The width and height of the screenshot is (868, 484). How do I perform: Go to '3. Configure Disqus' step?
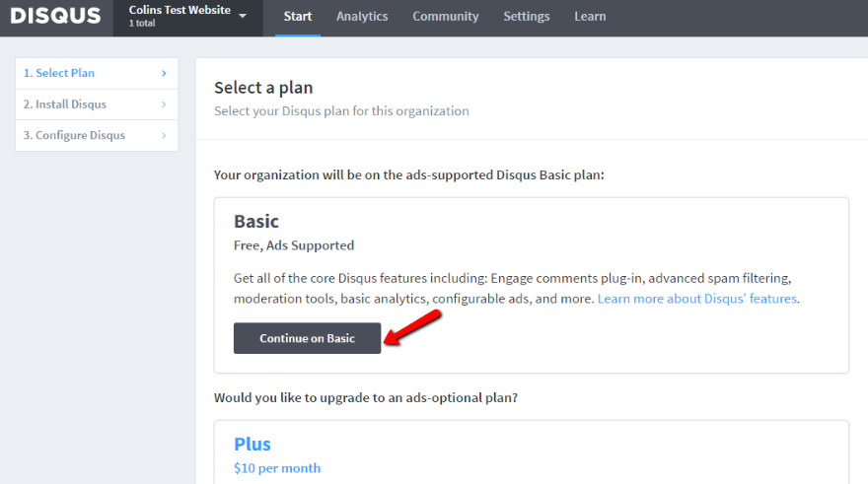(74, 136)
